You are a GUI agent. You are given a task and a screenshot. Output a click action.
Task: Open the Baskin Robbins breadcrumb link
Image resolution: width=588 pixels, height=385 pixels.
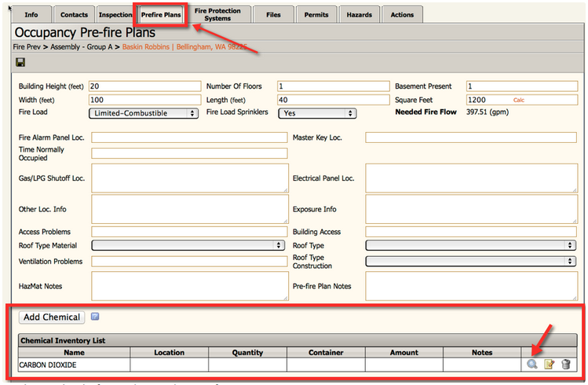[x=184, y=47]
